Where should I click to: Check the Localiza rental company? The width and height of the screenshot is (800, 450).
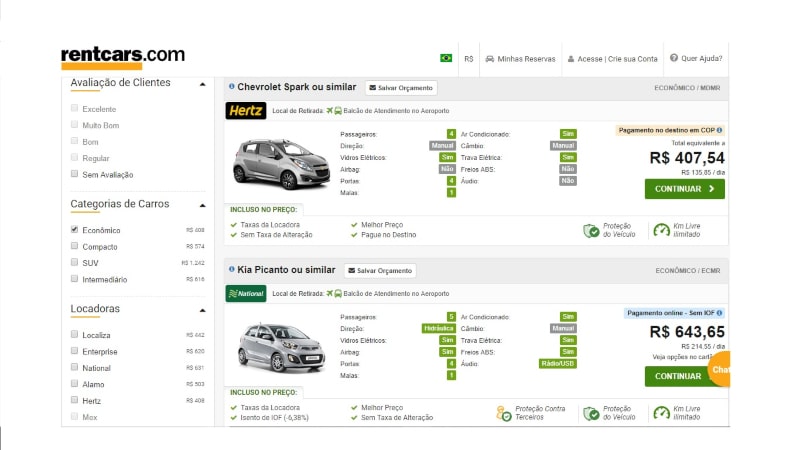click(74, 334)
